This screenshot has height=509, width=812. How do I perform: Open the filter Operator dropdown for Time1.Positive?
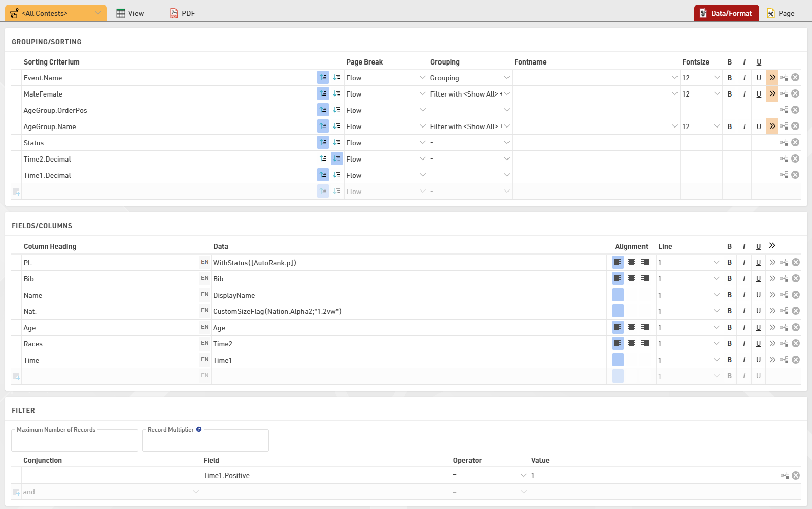pos(523,476)
